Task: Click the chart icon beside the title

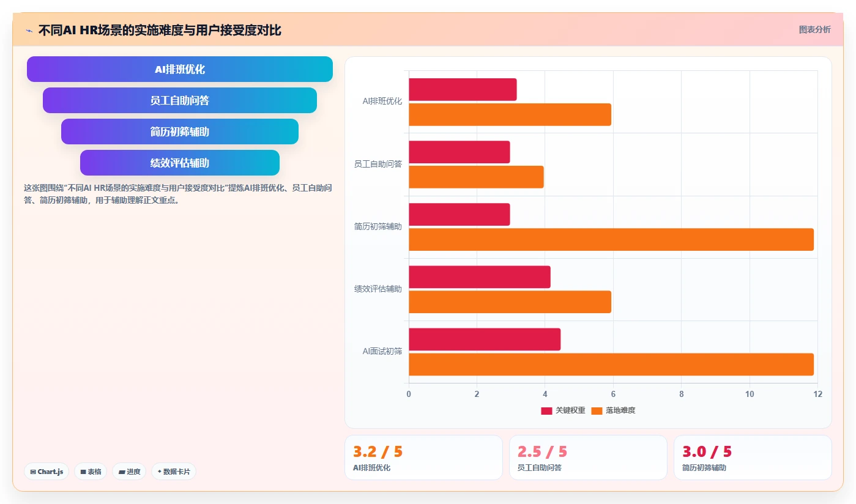Action: [29, 31]
